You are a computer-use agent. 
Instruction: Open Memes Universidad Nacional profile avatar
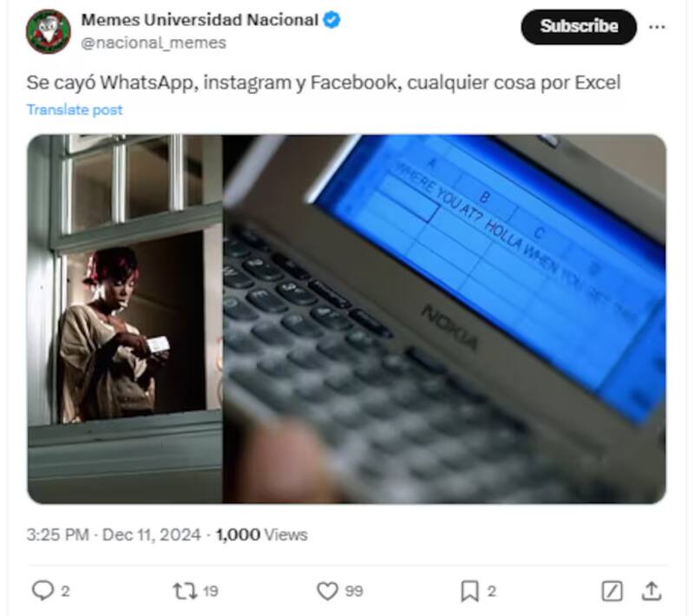[49, 31]
